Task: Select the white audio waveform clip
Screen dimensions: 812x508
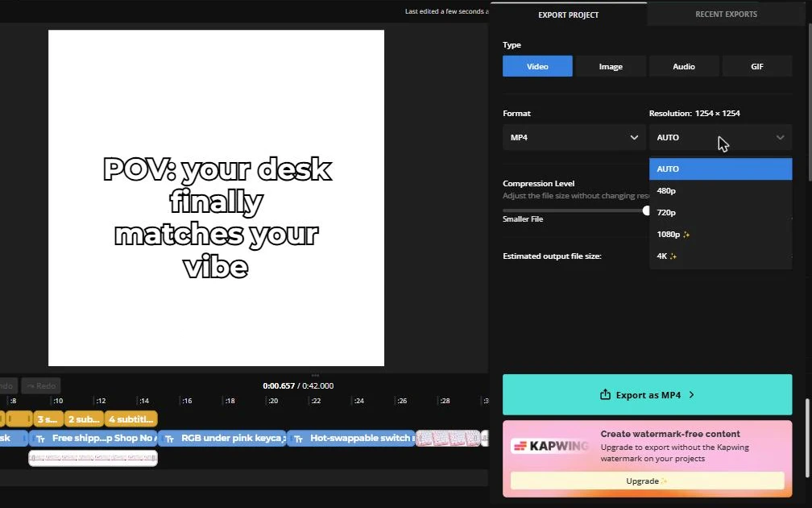Action: (x=93, y=458)
